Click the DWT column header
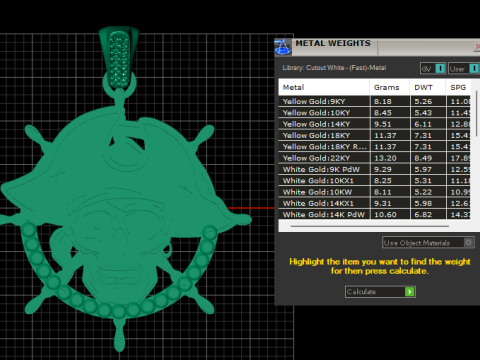480x360 pixels. pos(428,87)
